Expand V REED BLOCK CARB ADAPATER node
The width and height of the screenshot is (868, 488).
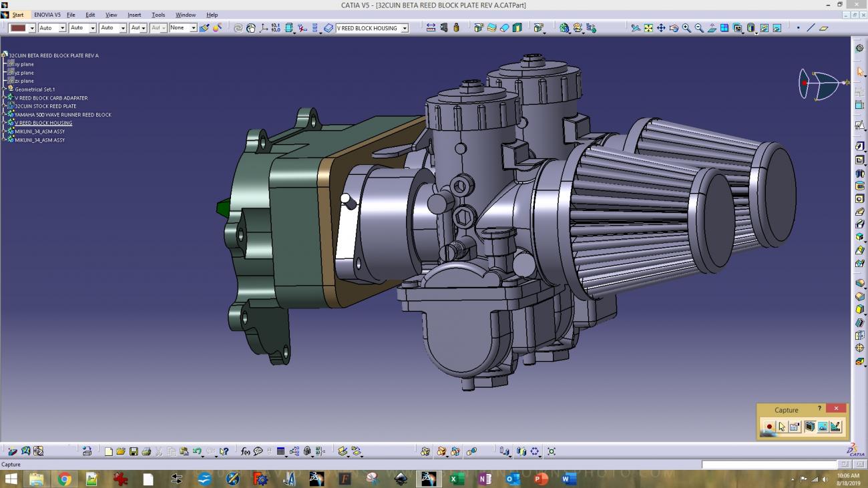pyautogui.click(x=4, y=97)
